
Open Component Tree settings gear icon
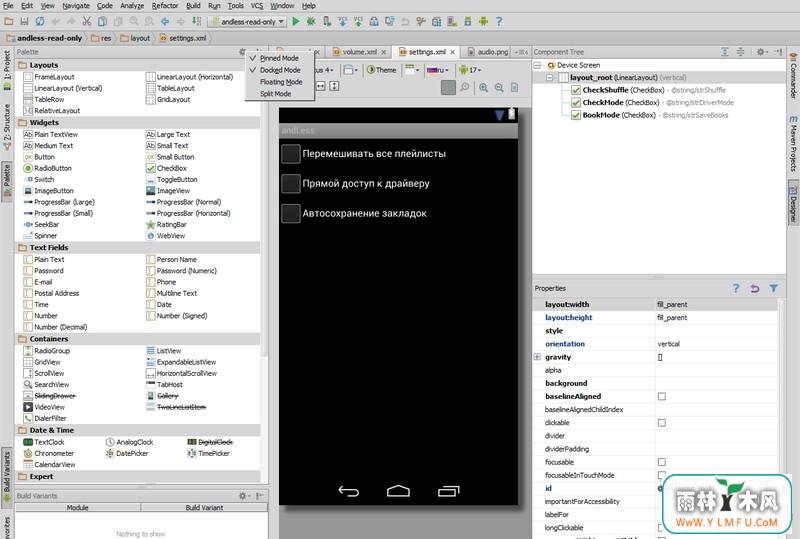760,52
